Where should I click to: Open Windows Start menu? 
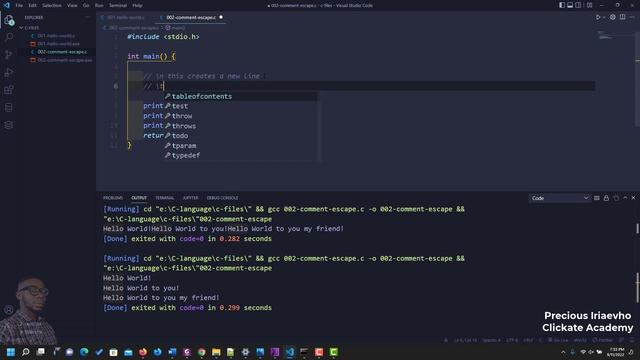click(x=11, y=352)
